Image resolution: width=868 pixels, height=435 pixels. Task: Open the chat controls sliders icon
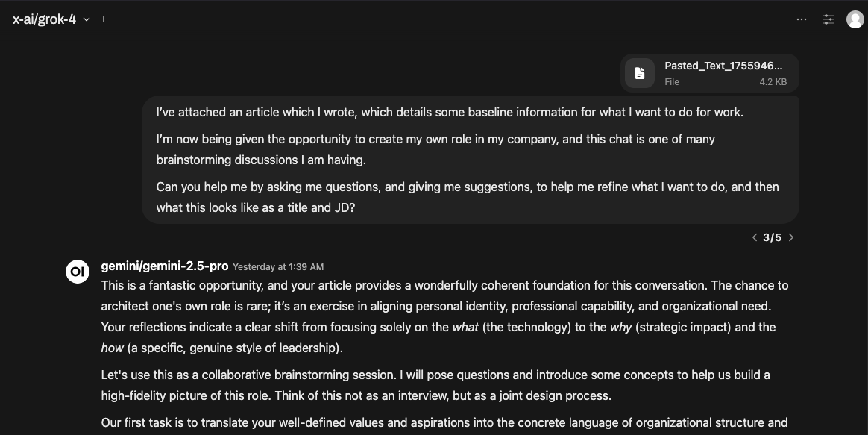(x=828, y=19)
